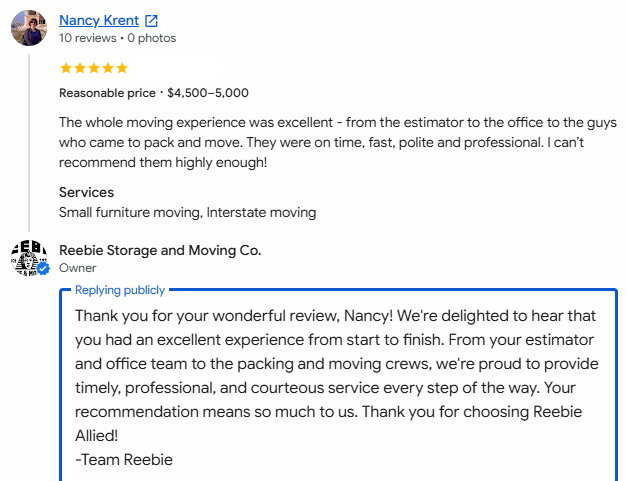Click 'Small furniture moving, Interstate moving' text
The width and height of the screenshot is (628, 481).
[187, 212]
